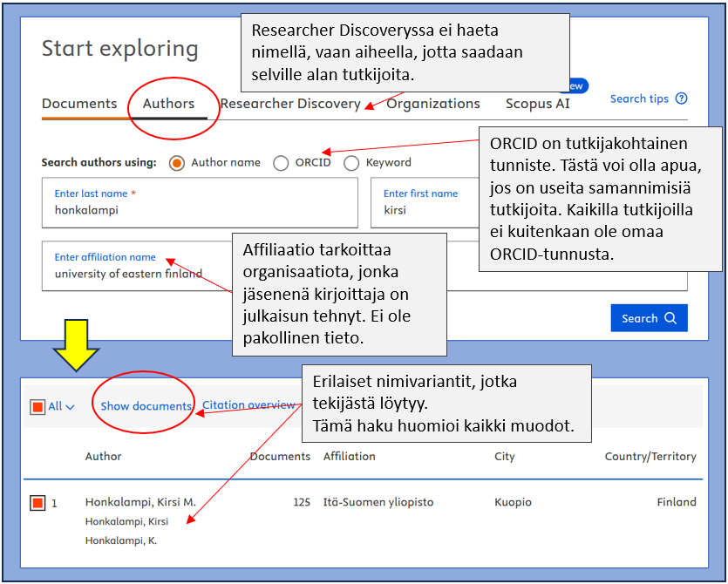Click name variant Honkalampi, Kirsi
Image resolution: width=728 pixels, height=584 pixels.
[126, 521]
